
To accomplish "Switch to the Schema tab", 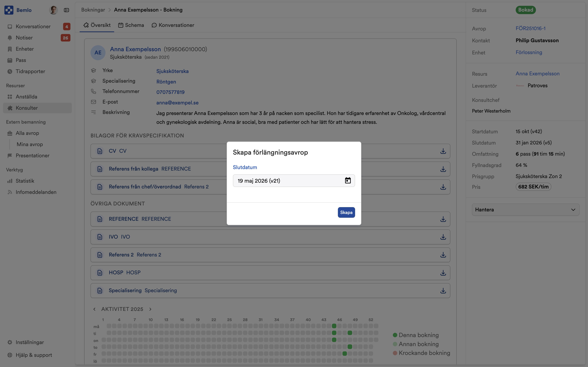I will click(x=131, y=25).
